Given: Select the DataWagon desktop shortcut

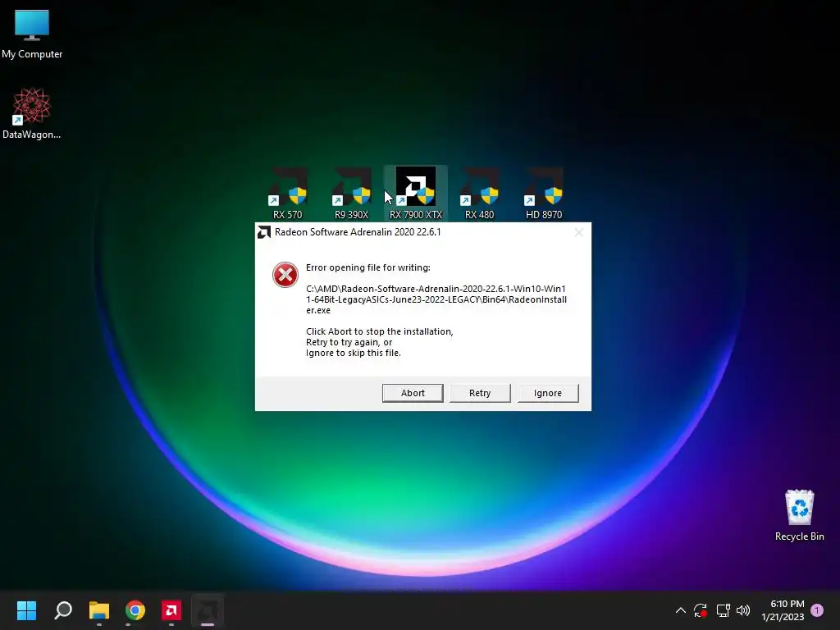Looking at the screenshot, I should tap(32, 113).
